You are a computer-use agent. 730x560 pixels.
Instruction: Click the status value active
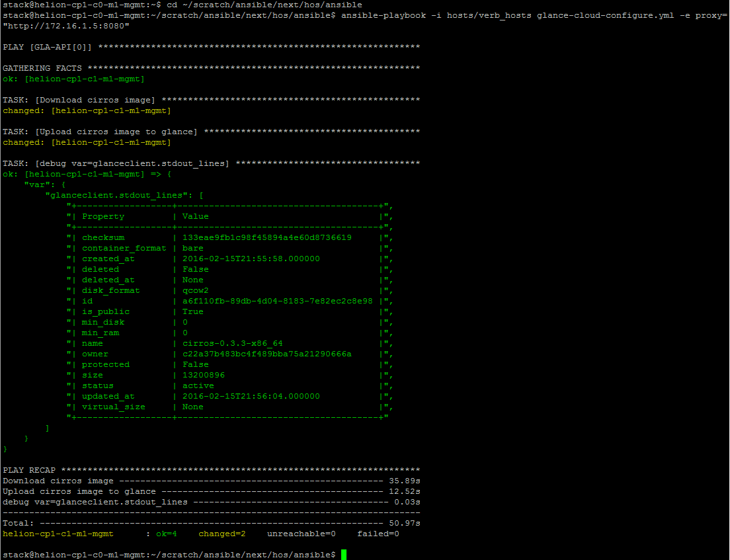198,385
